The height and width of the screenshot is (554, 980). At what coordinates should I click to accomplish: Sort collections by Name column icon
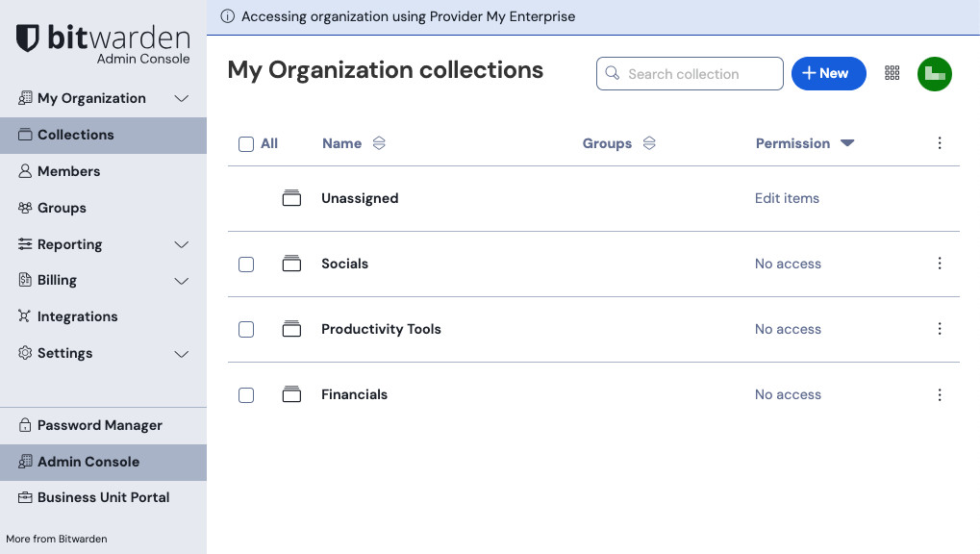pyautogui.click(x=379, y=143)
